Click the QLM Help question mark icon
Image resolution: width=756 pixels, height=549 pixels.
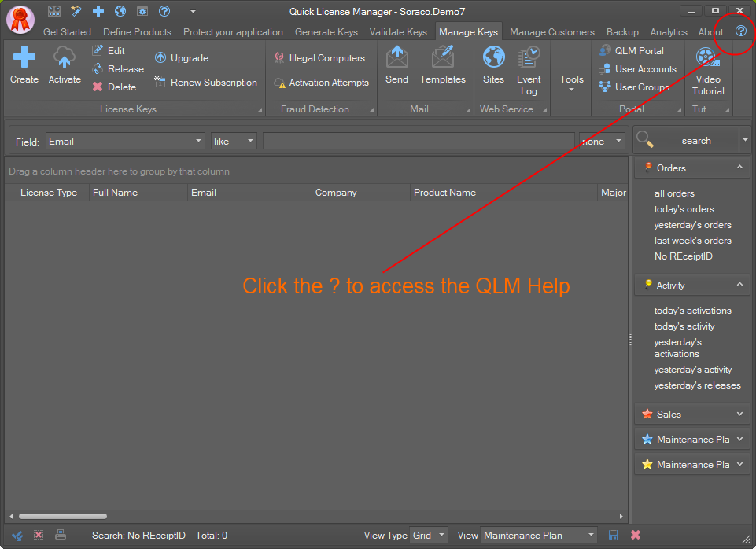(741, 31)
